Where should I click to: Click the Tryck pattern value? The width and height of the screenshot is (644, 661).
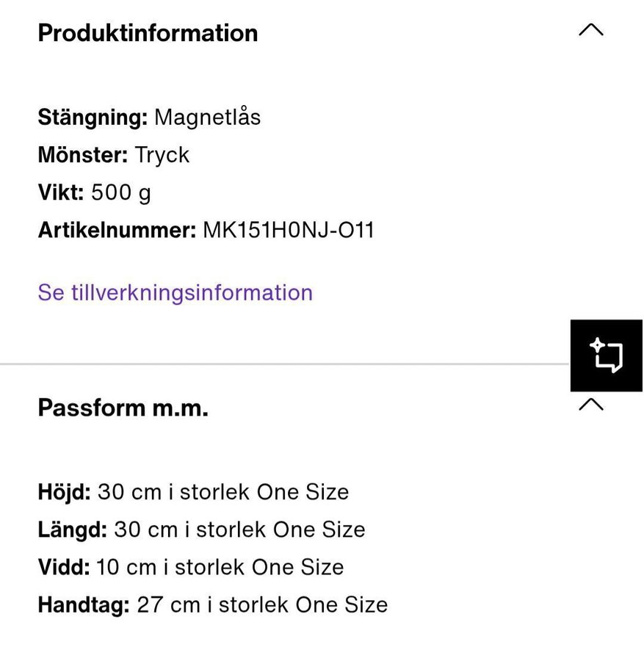click(162, 155)
